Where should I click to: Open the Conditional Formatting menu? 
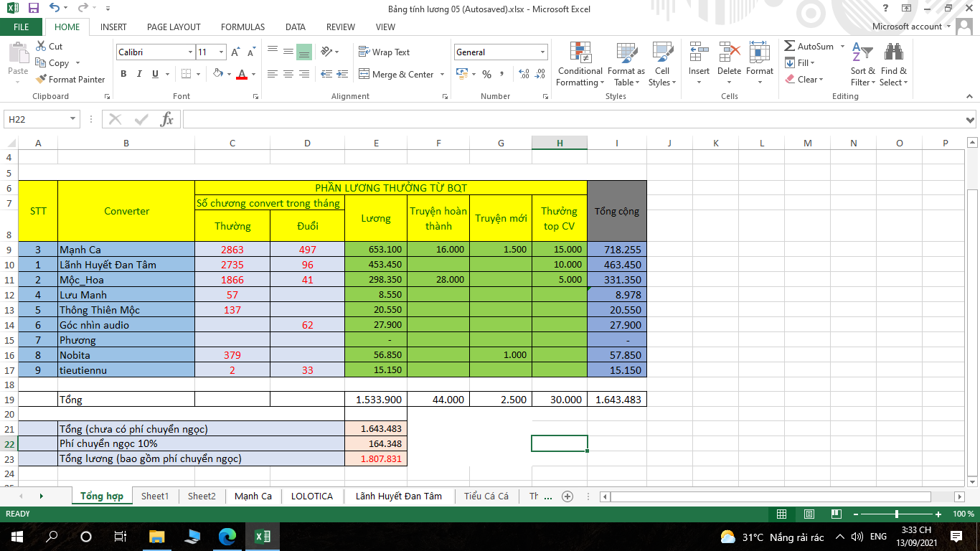(580, 65)
